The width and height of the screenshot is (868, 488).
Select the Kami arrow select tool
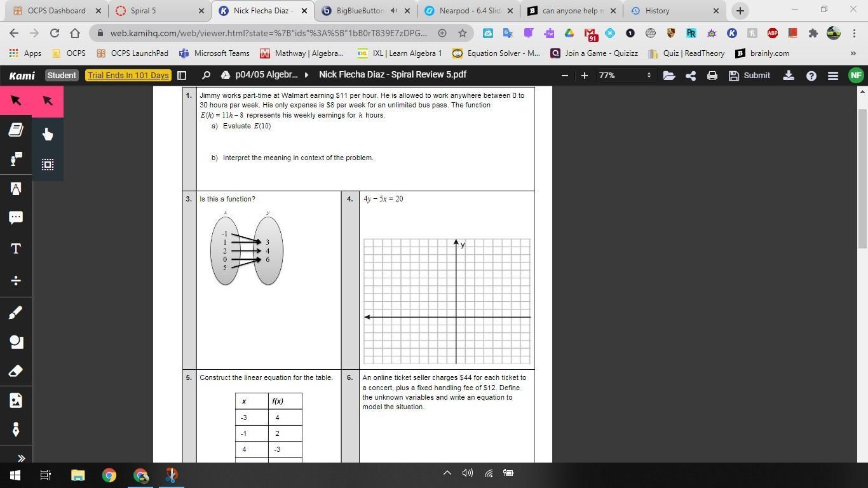coord(16,100)
